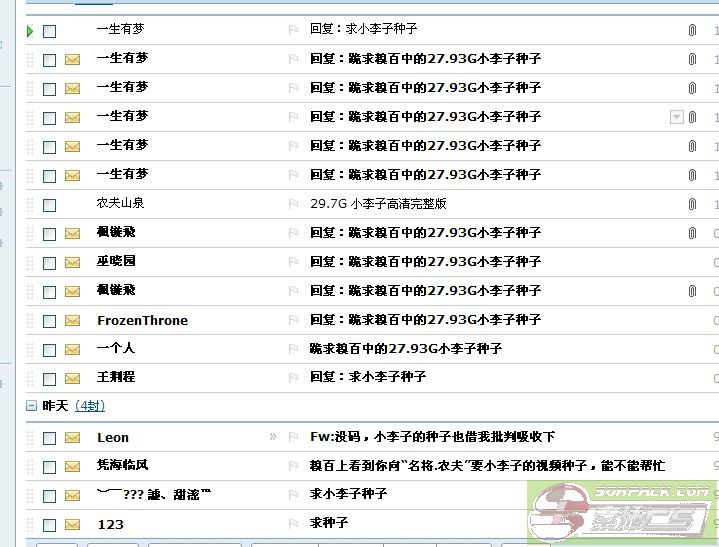Click the green arrow marker on top email
The image size is (719, 547).
[x=30, y=31]
